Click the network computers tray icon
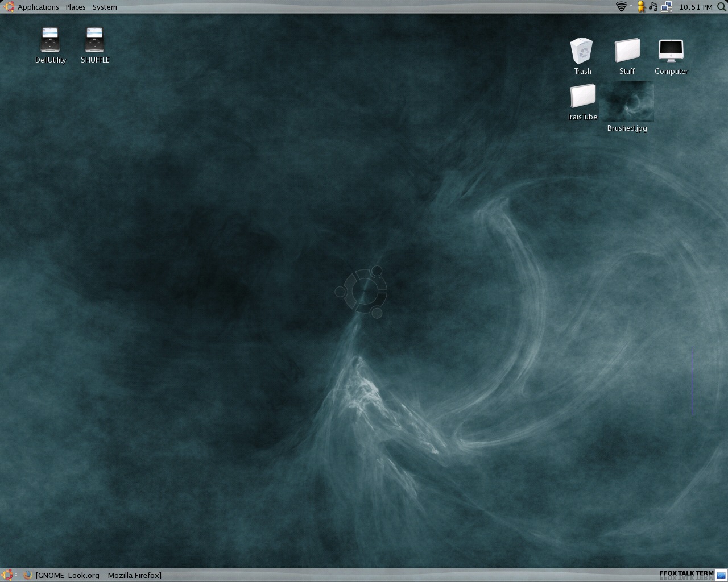The width and height of the screenshot is (728, 582). 667,7
